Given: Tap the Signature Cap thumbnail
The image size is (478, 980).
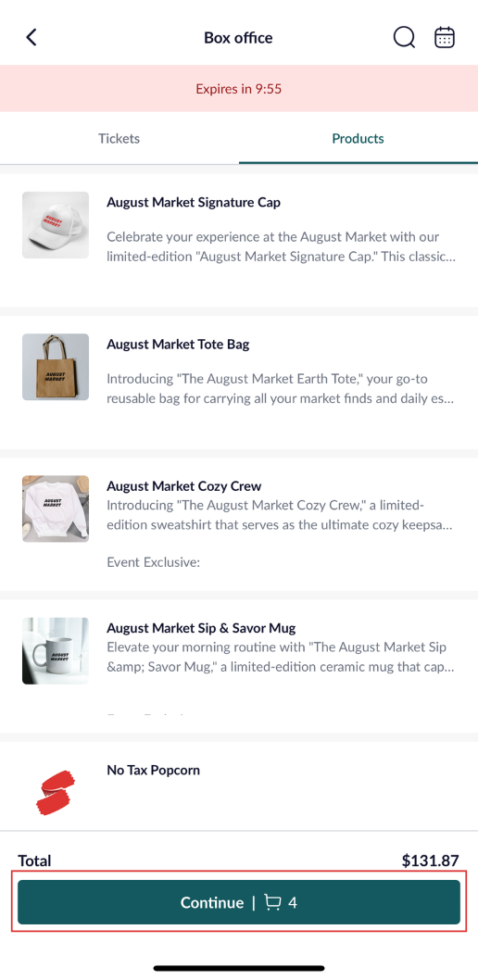Looking at the screenshot, I should [x=56, y=225].
